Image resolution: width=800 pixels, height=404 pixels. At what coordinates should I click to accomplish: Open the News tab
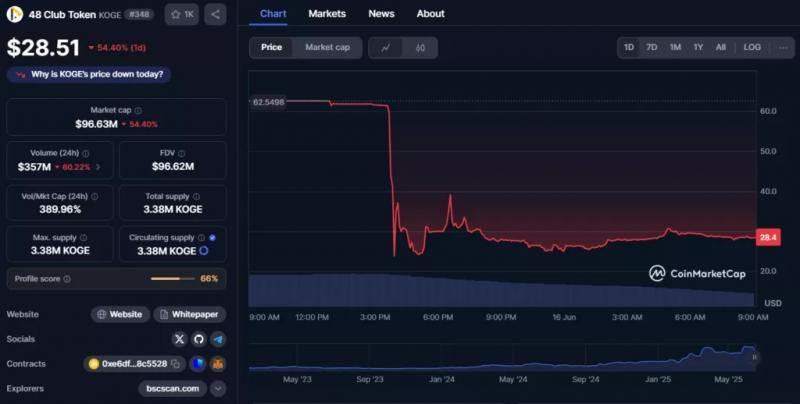(x=381, y=14)
